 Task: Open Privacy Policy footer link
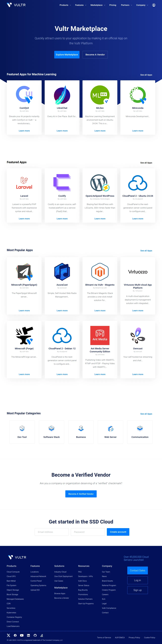tap(134, 637)
